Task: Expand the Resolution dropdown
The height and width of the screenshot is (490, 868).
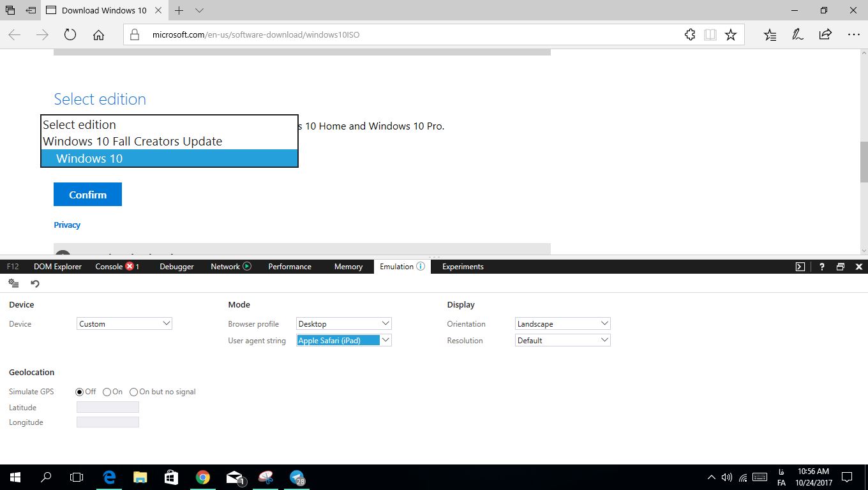Action: point(563,340)
